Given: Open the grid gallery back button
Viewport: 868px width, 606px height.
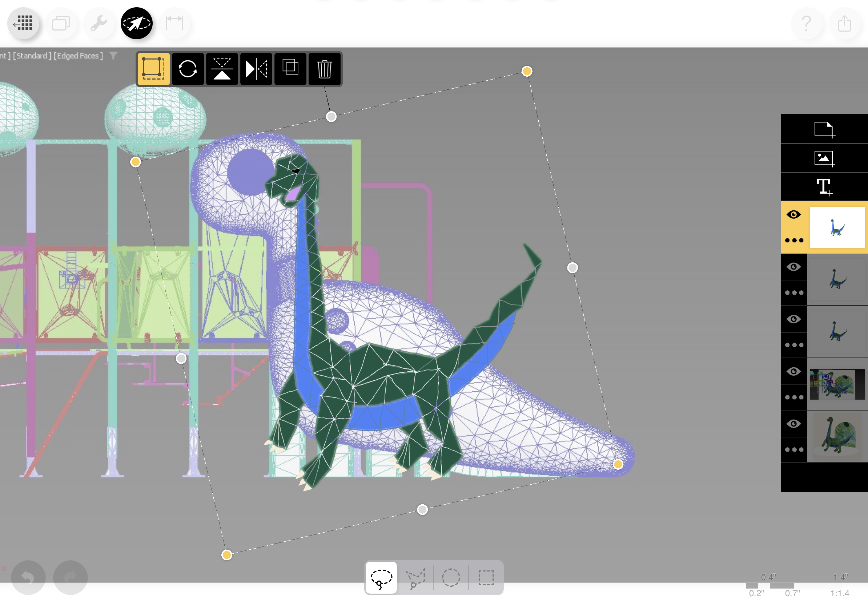Looking at the screenshot, I should (23, 23).
